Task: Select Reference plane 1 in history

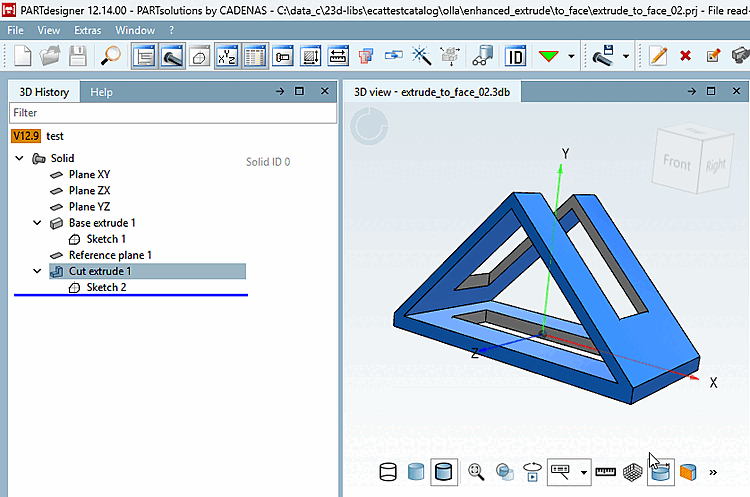Action: coord(110,255)
